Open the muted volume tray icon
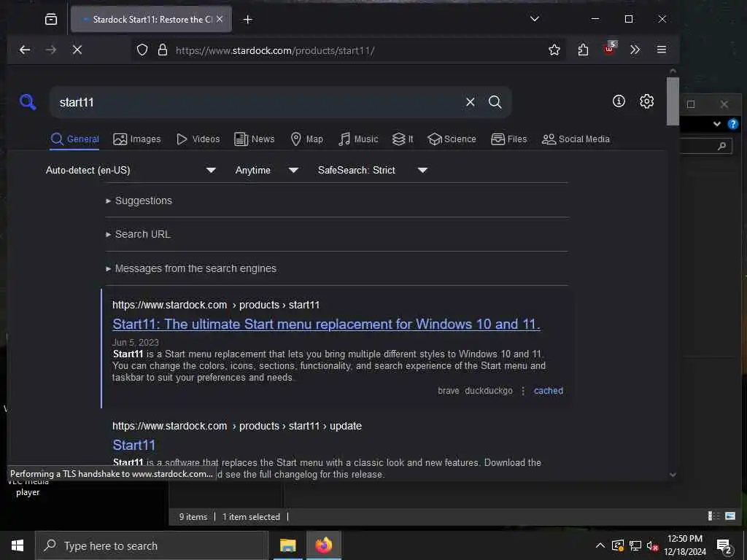This screenshot has width=747, height=560. 652,545
